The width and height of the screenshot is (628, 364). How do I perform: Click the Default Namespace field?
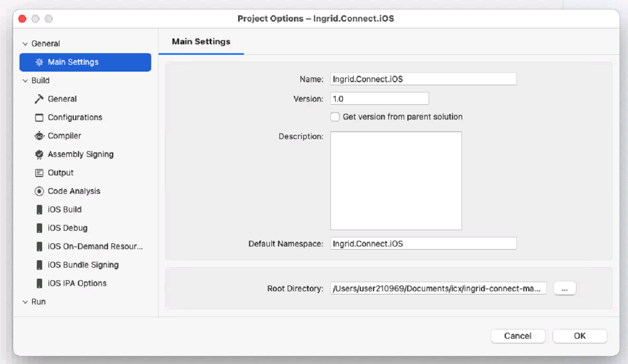(424, 243)
